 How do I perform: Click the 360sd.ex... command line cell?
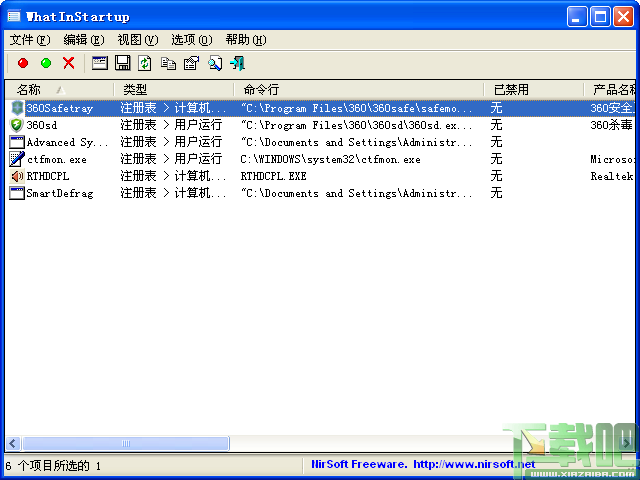(356, 125)
